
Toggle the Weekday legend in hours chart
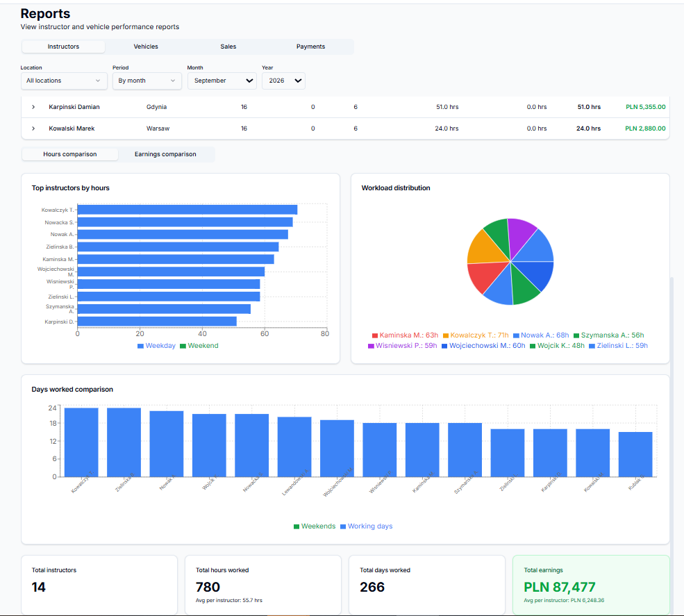pos(156,346)
